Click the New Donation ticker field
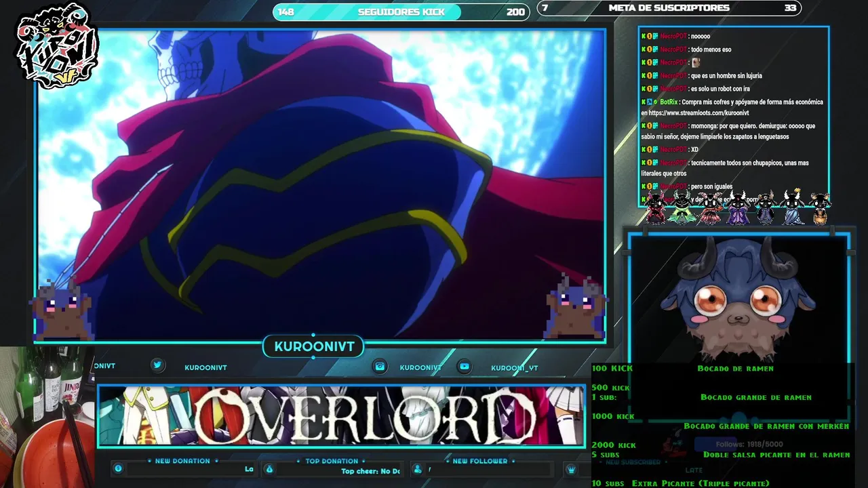Viewport: 868px width, 488px height. (190, 469)
